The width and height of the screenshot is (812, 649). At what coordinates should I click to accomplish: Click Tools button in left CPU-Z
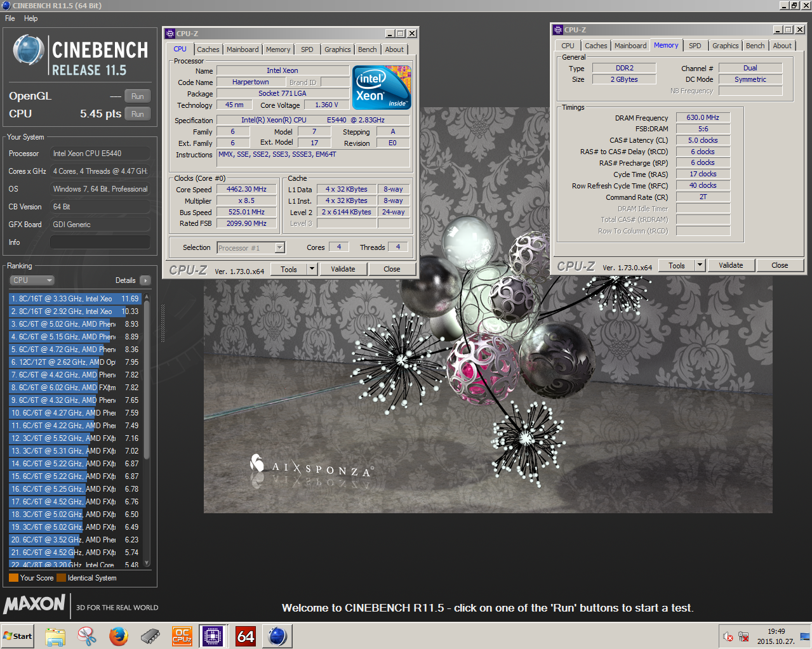[289, 269]
